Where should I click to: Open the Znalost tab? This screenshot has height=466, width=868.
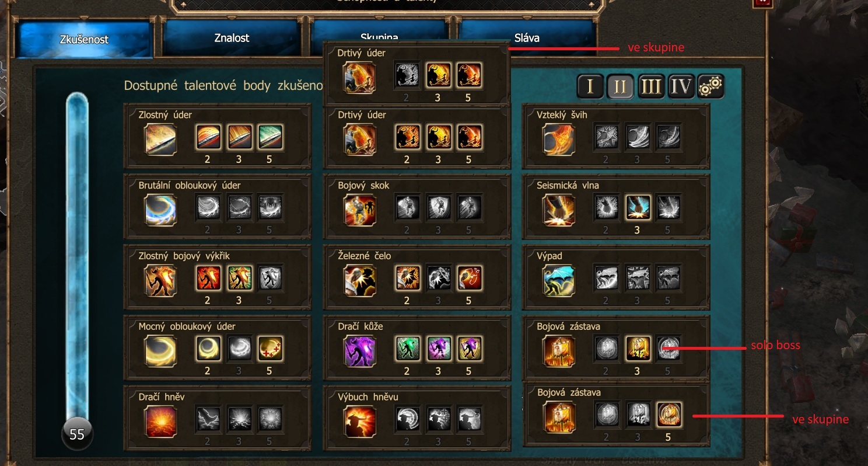click(232, 38)
